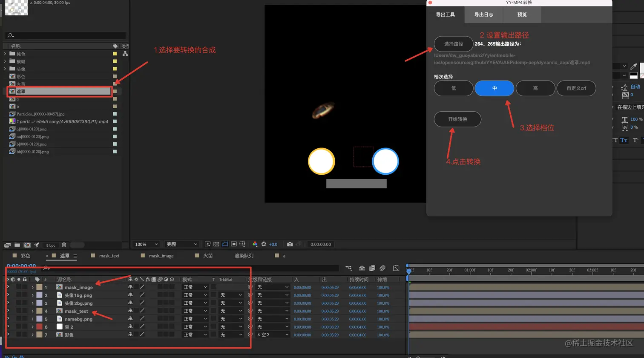Toggle visibility of mask_text layer
The width and height of the screenshot is (644, 358).
click(x=7, y=311)
